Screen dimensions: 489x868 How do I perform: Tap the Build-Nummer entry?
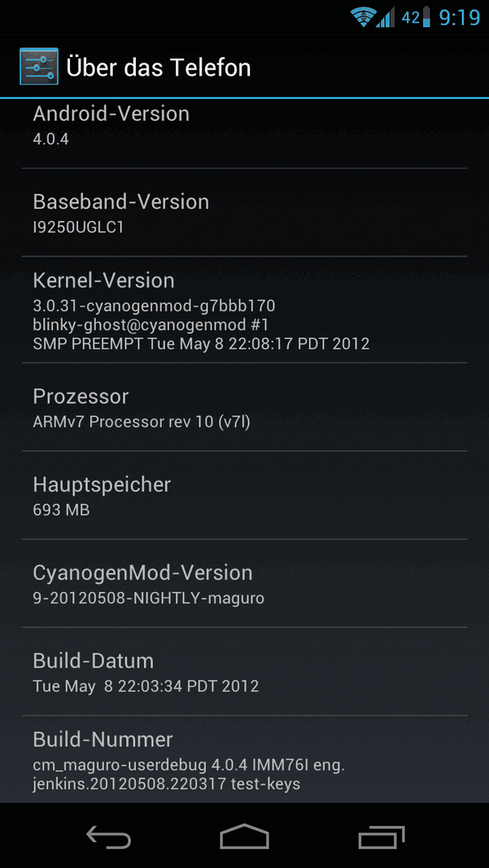click(244, 759)
